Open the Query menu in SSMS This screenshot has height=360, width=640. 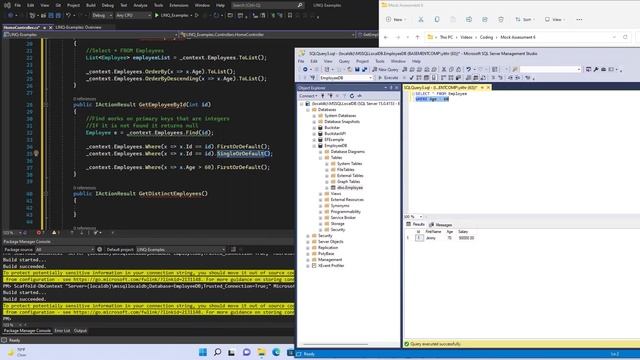tap(344, 61)
